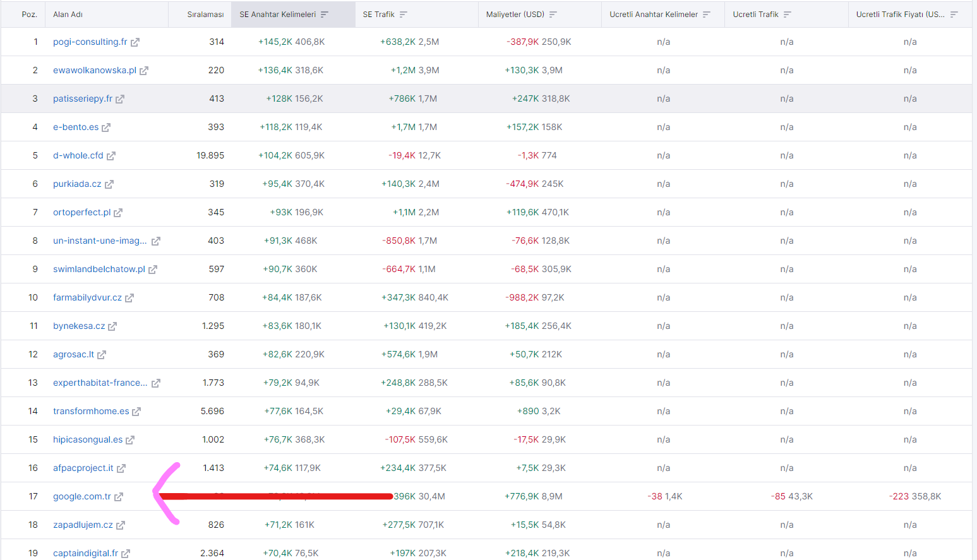The height and width of the screenshot is (560, 977).
Task: Click external link icon next to d-whole.cfd
Action: (111, 156)
